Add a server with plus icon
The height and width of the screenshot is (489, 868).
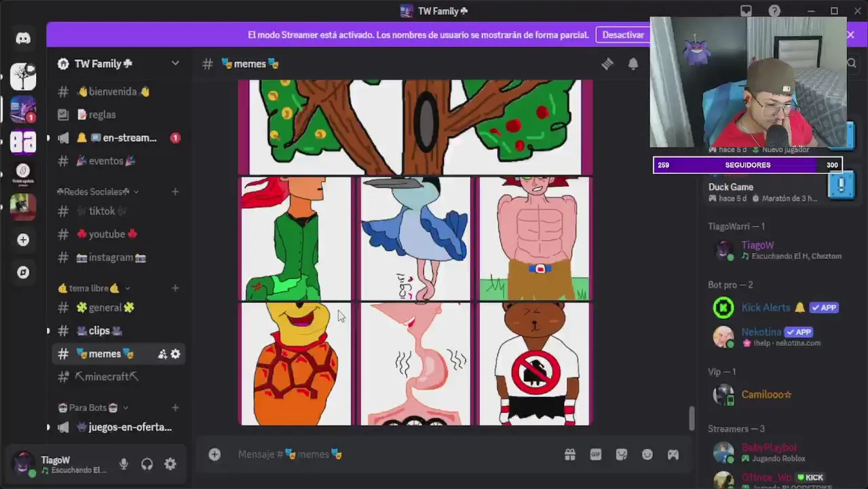pyautogui.click(x=23, y=240)
